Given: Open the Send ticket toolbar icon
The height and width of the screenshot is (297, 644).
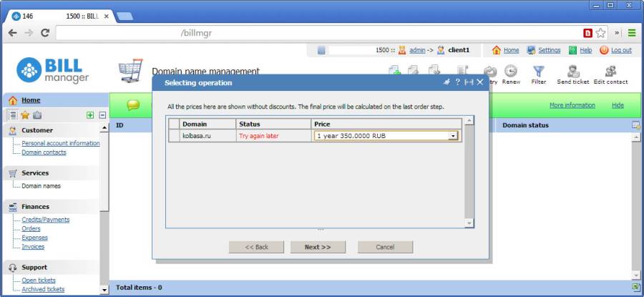Looking at the screenshot, I should pos(573,72).
